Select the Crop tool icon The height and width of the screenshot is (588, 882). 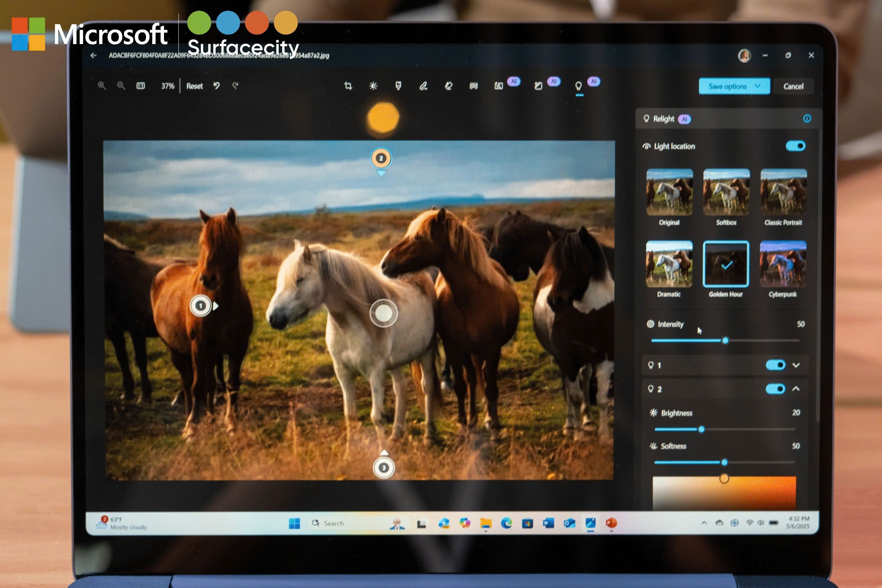348,86
